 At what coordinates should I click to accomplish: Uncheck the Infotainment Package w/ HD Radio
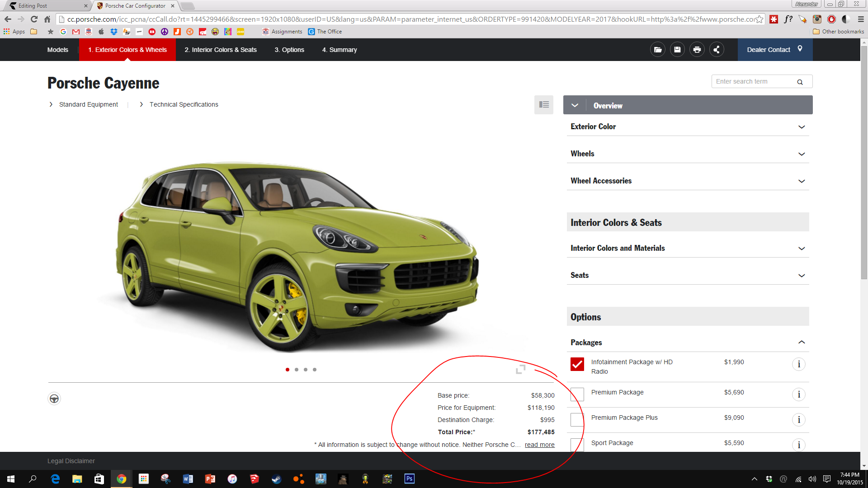click(577, 364)
